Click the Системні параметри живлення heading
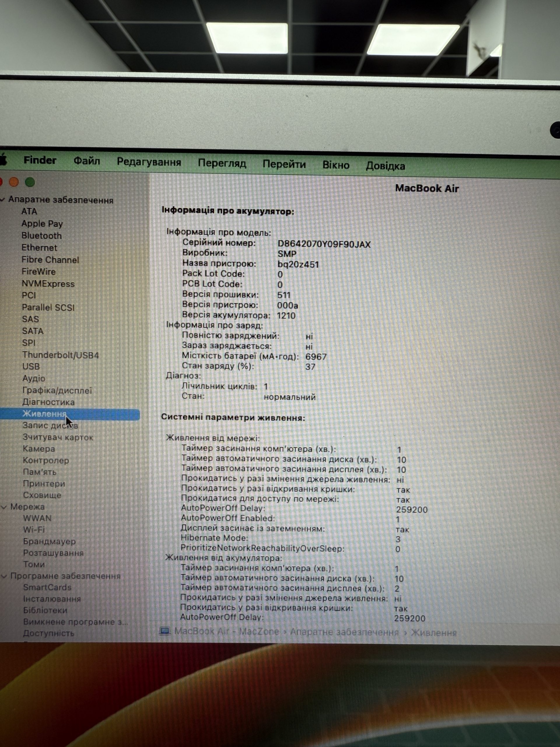Viewport: 560px width, 747px height. point(233,417)
